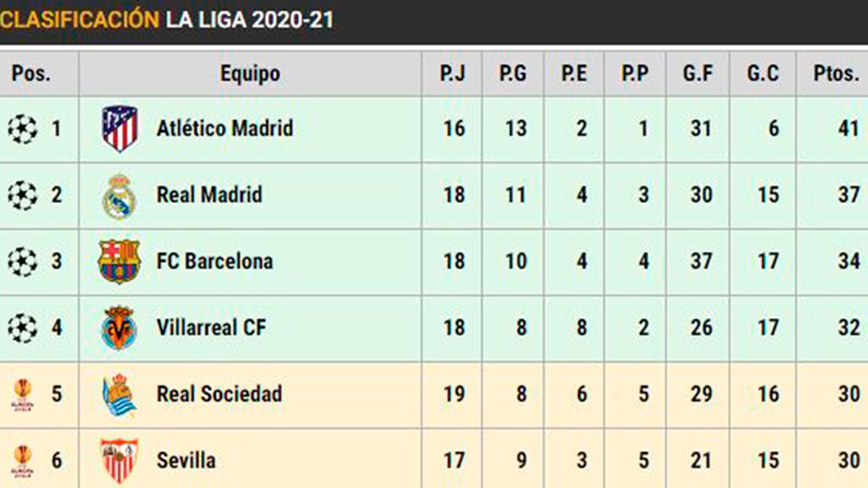This screenshot has width=868, height=488.
Task: Click the Pos. column header
Action: (32, 73)
